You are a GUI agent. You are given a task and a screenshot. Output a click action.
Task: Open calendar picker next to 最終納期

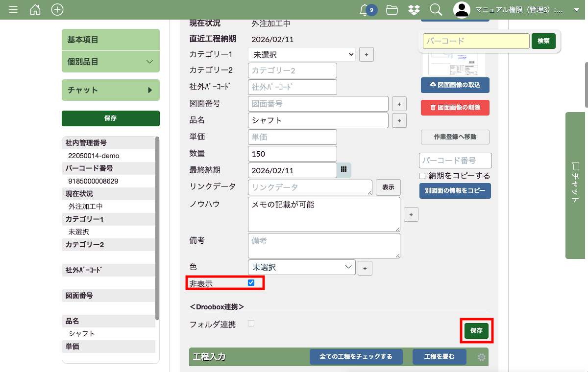point(344,170)
